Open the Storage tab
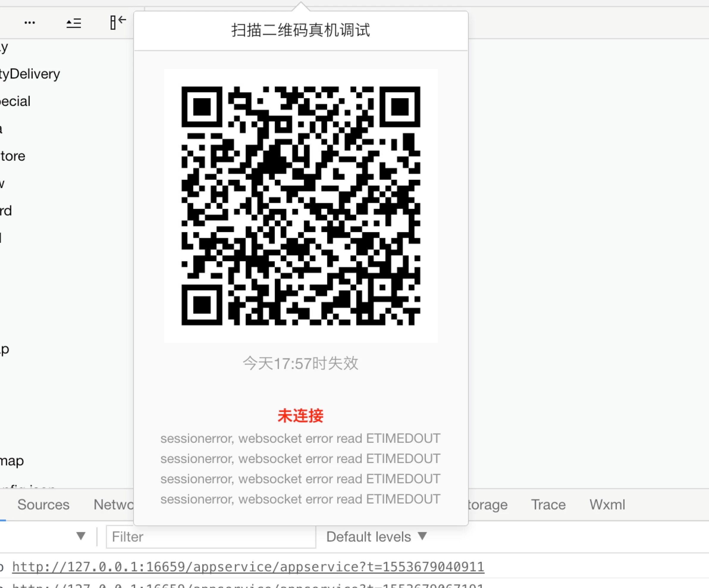 488,505
